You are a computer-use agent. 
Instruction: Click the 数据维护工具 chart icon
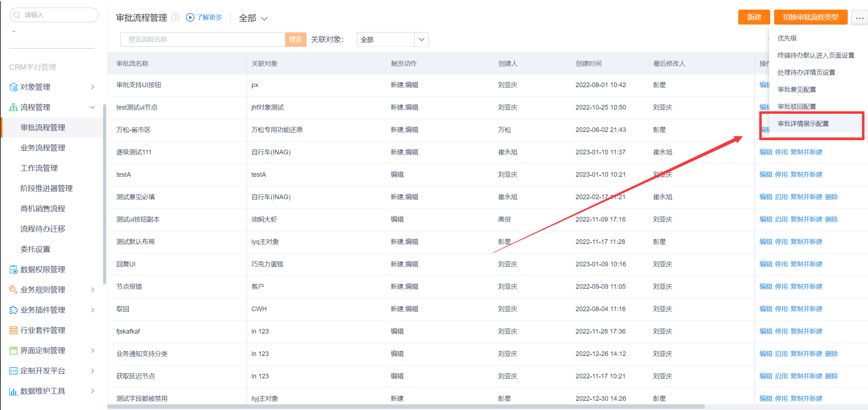(14, 391)
